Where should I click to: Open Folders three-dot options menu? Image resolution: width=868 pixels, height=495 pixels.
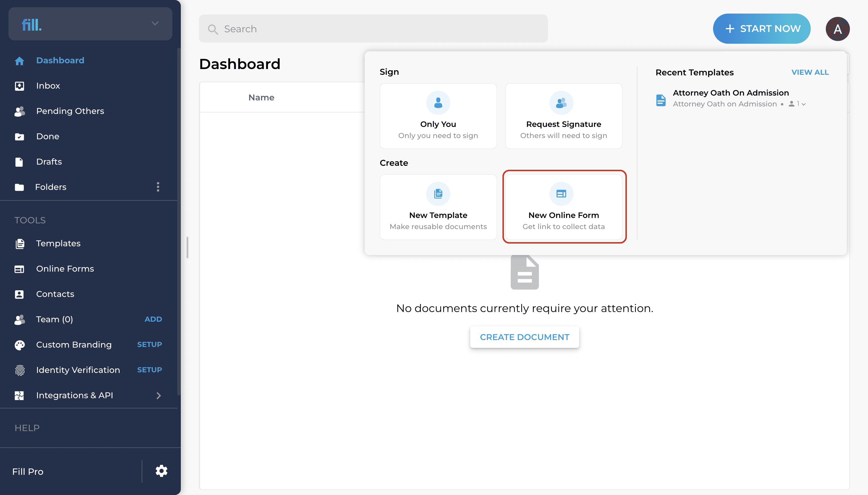tap(158, 187)
